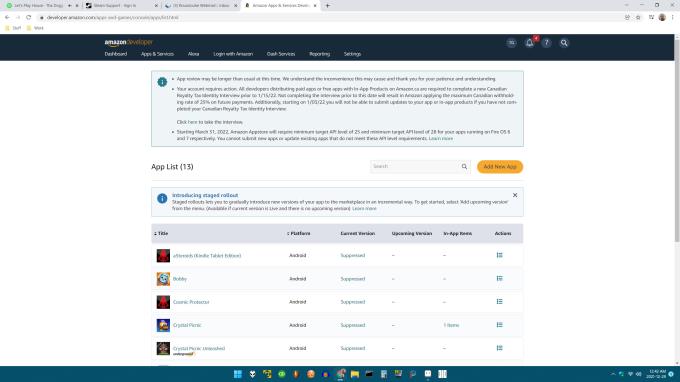This screenshot has width=680, height=382.
Task: Click the Amazon Developer logo
Action: coord(128,42)
